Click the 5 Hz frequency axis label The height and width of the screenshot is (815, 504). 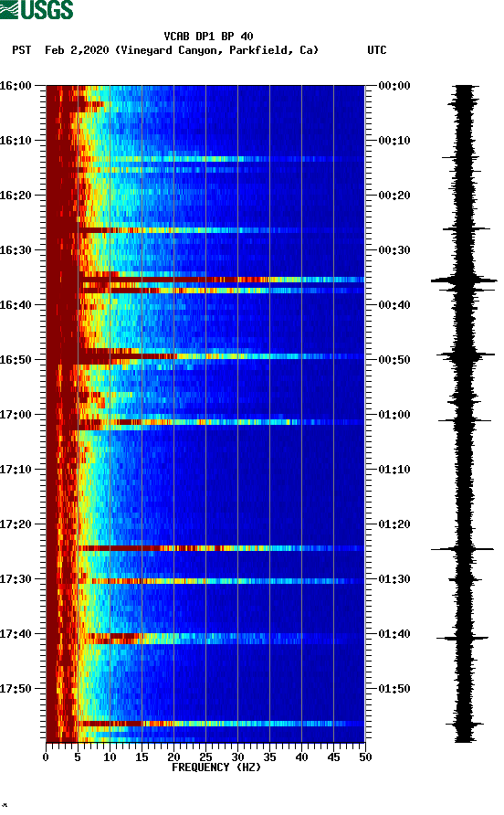click(x=78, y=757)
